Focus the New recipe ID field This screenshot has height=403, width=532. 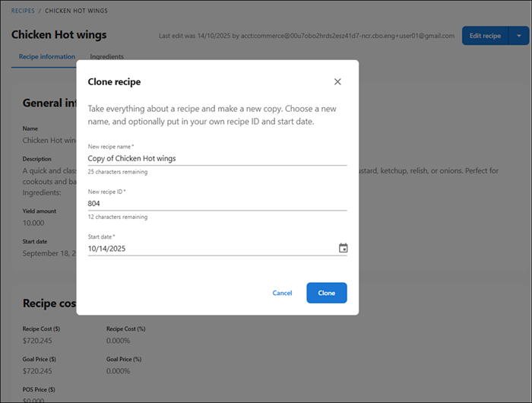click(x=217, y=203)
